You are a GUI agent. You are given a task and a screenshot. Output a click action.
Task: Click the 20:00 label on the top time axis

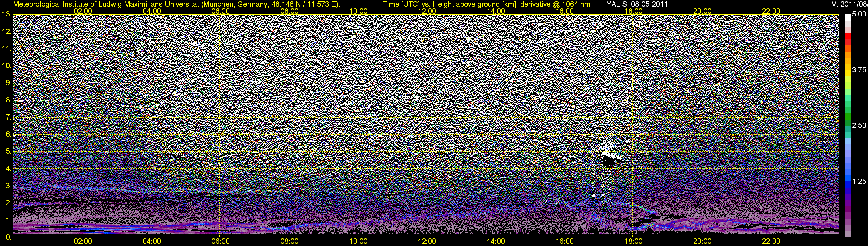point(702,11)
